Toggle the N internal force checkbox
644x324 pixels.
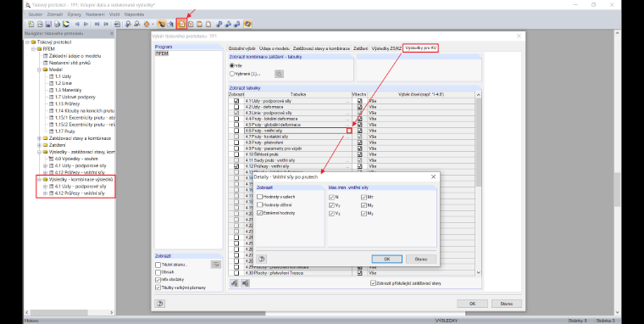pyautogui.click(x=332, y=197)
